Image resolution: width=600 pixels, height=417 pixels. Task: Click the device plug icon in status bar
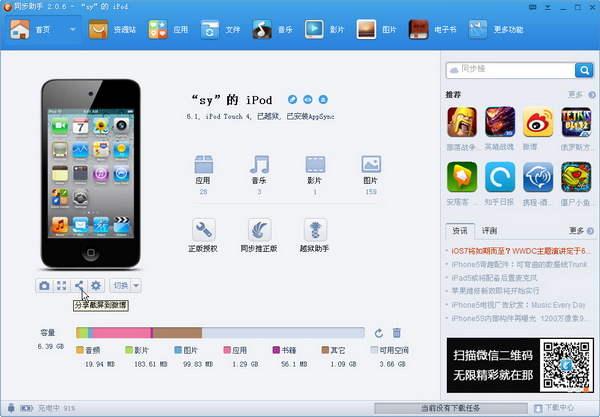click(x=11, y=408)
